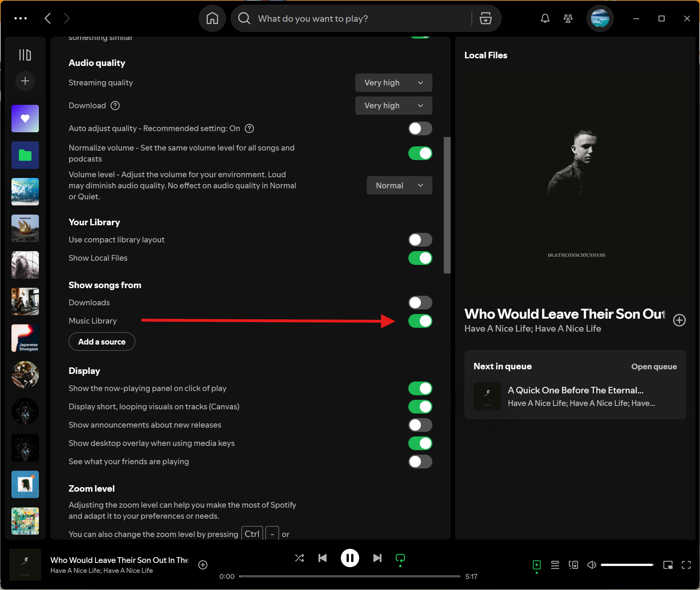Toggle repeat mode
Image resolution: width=700 pixels, height=590 pixels.
[x=400, y=558]
